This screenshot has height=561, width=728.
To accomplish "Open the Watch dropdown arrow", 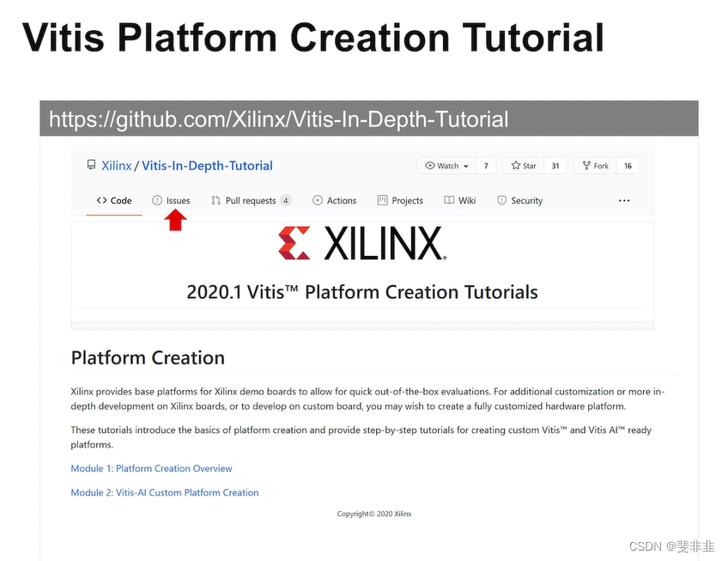I will pyautogui.click(x=465, y=165).
